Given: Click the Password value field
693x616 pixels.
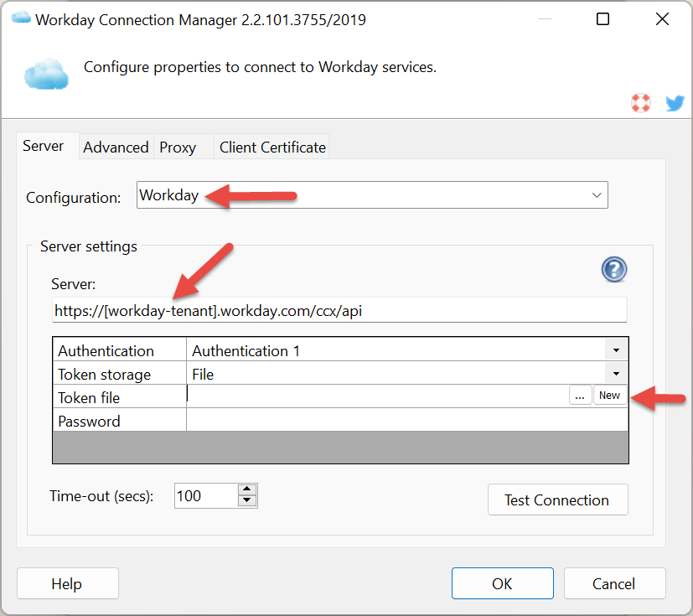Looking at the screenshot, I should (x=407, y=420).
